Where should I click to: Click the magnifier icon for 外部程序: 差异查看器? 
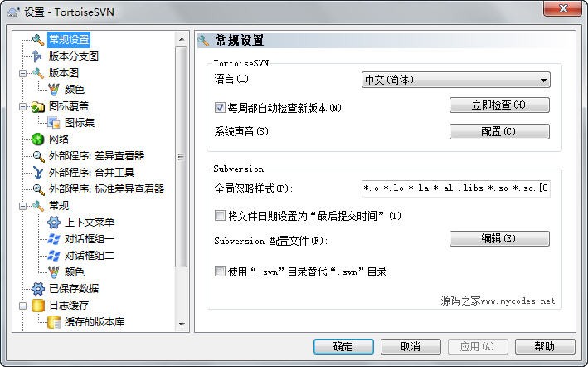[38, 156]
